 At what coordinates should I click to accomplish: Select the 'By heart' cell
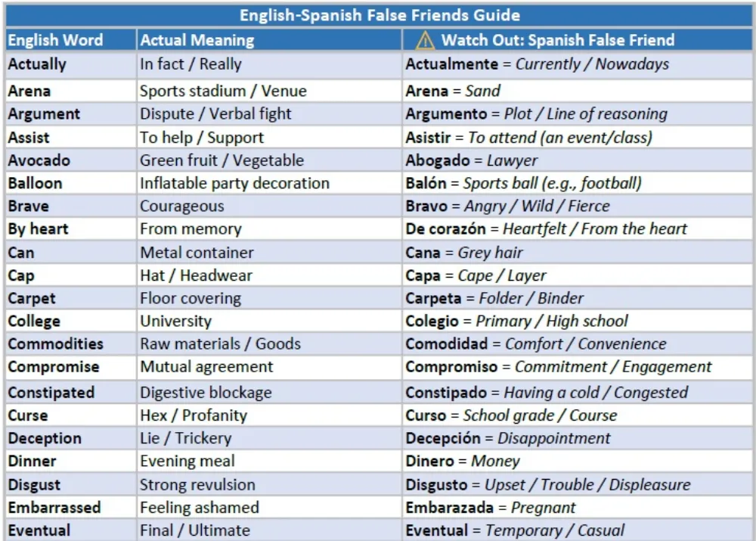coord(71,229)
